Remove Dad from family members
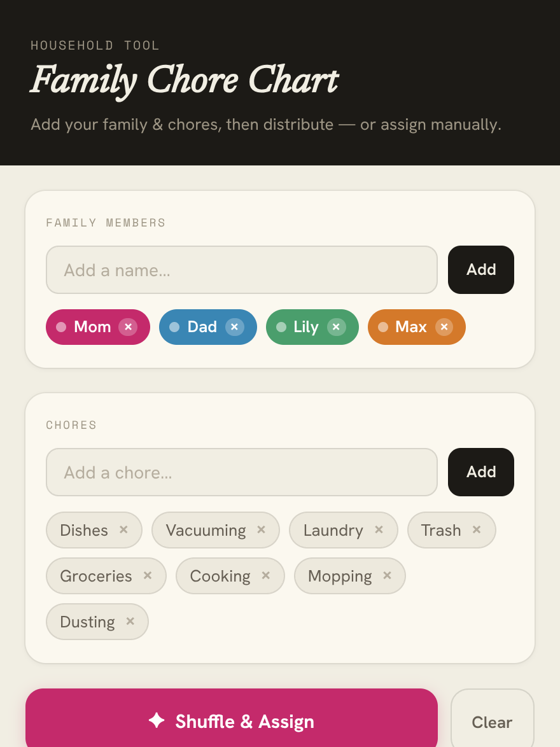 (x=234, y=327)
